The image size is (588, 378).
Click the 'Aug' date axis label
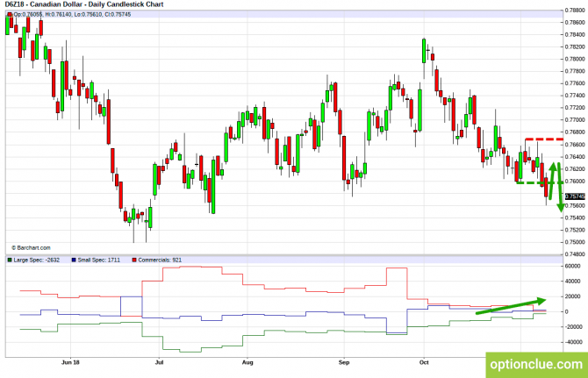[247, 362]
